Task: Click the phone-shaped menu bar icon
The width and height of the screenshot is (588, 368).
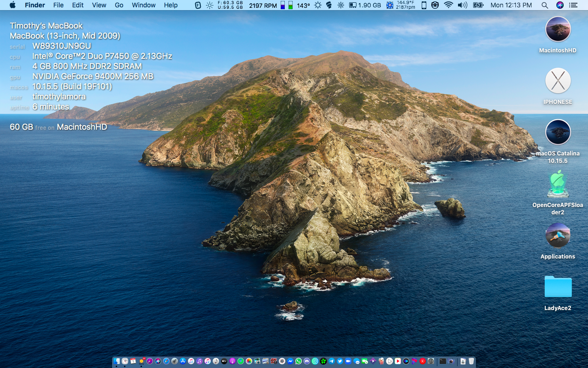Action: [424, 5]
